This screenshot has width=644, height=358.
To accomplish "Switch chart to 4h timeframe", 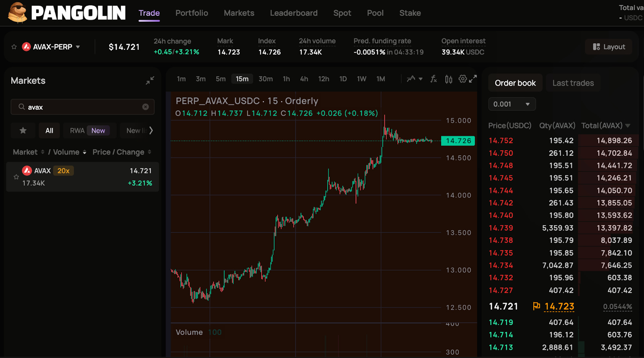I will (304, 79).
